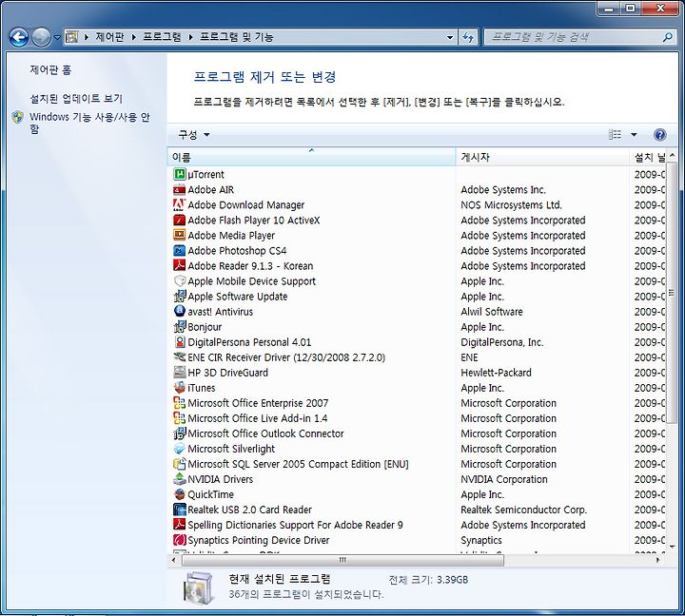Open Windows 기능 사용/사용 안 함 link
Screen dimensions: 685x616
tap(89, 123)
